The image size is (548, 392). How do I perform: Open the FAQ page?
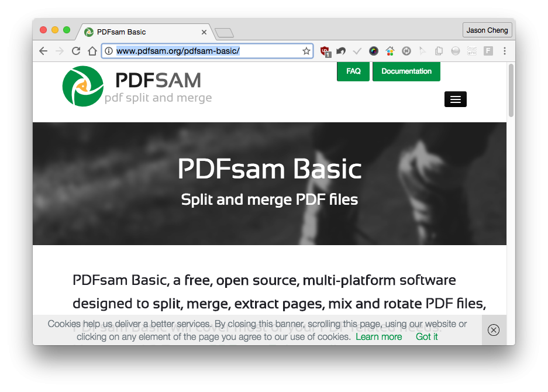coord(353,71)
